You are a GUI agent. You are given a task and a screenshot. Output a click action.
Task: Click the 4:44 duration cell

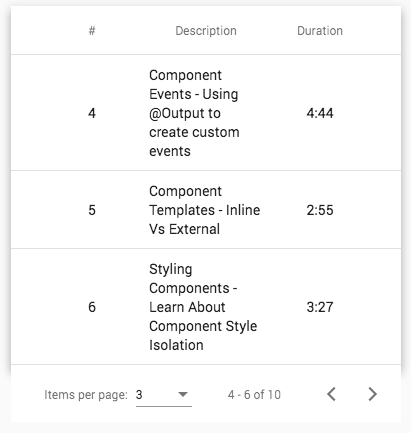pos(320,113)
